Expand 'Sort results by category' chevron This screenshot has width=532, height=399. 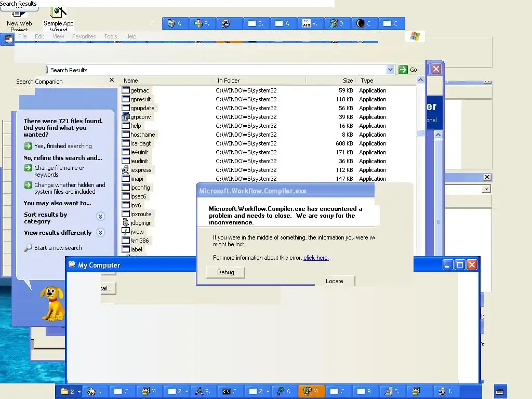pos(100,217)
